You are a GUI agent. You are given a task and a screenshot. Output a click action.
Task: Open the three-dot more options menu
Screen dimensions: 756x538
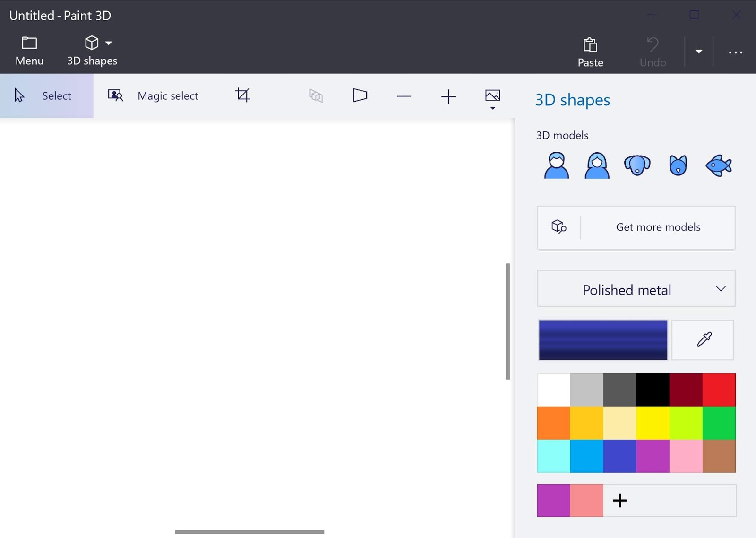pos(735,52)
